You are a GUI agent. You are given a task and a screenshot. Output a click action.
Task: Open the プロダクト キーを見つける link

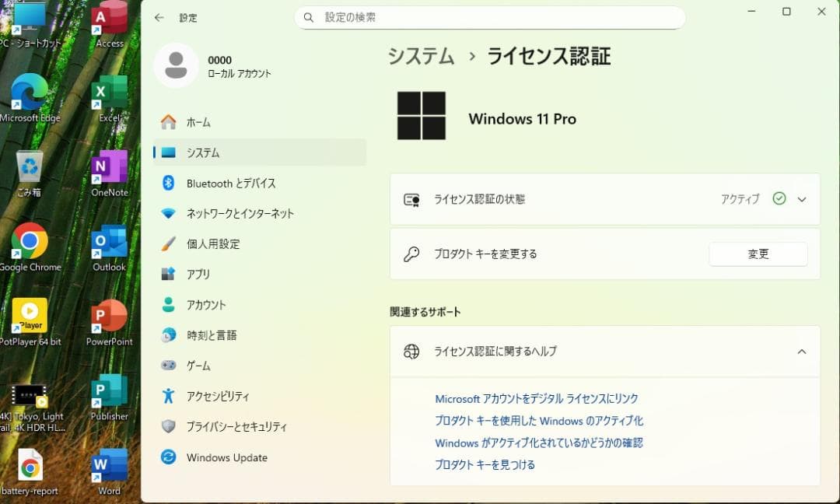tap(485, 464)
